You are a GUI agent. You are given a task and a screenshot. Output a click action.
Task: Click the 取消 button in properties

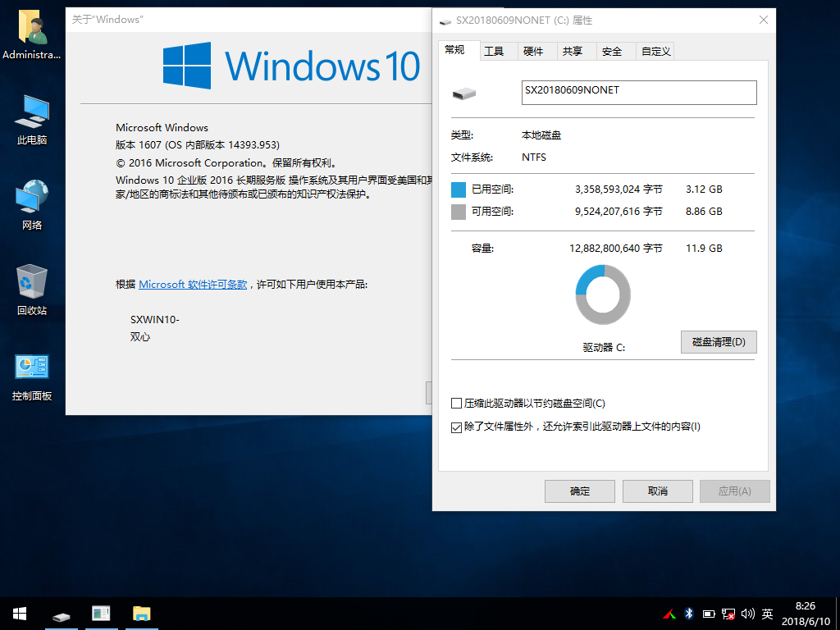tap(657, 491)
